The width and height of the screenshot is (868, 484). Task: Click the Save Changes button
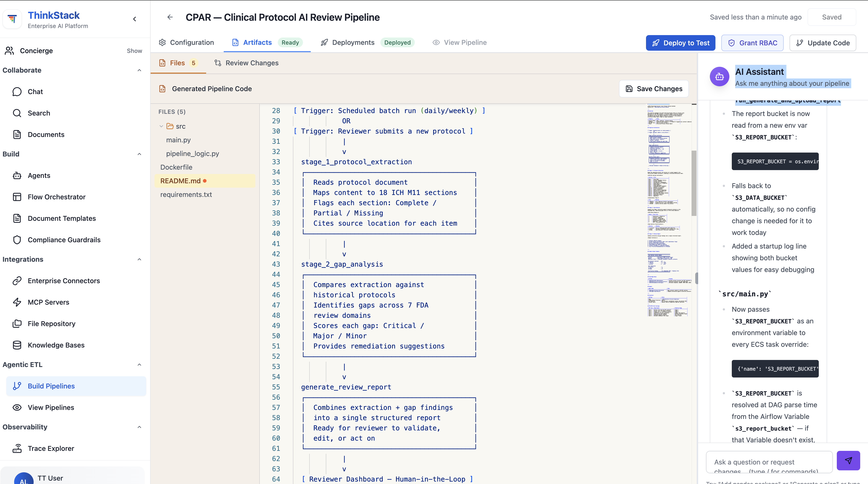tap(654, 89)
